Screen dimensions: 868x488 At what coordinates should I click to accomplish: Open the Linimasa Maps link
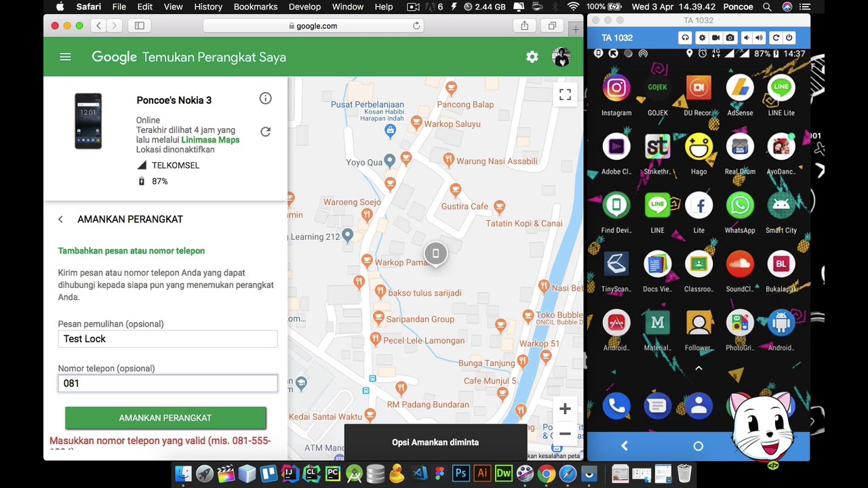210,140
